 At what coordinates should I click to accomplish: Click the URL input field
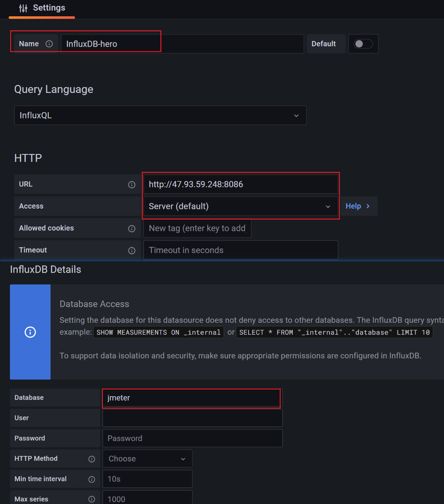(241, 184)
